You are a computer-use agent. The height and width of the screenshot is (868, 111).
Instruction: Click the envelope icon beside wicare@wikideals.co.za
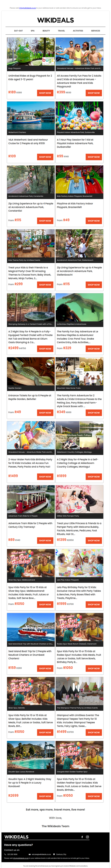point(30,854)
